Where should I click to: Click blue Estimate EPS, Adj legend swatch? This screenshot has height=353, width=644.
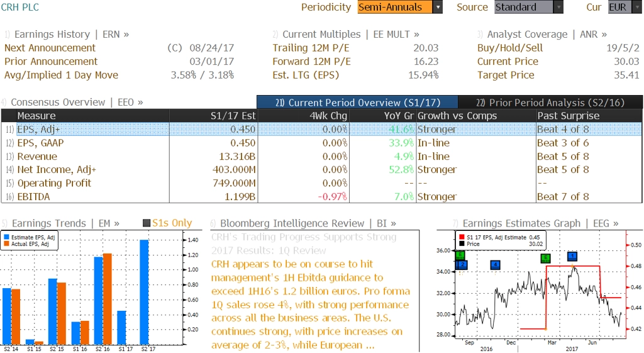(6, 237)
